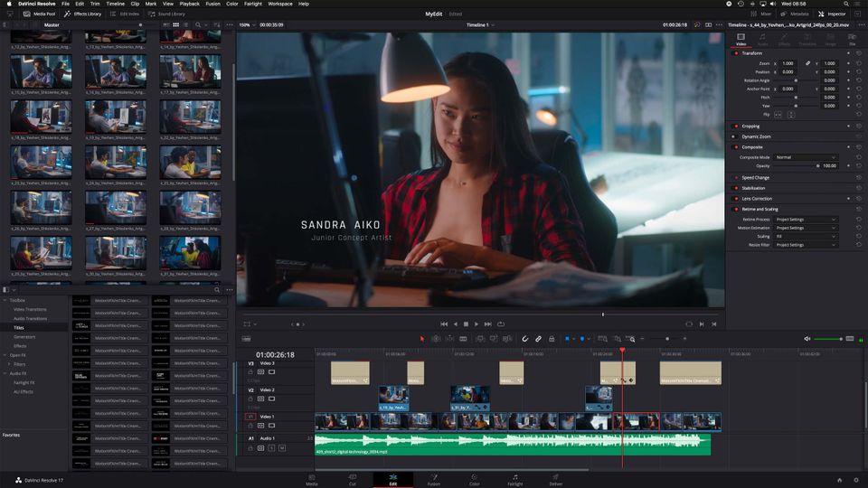Screen dimensions: 868x488
Task: Click the Position Lock padlock in toolbar
Action: click(552, 339)
